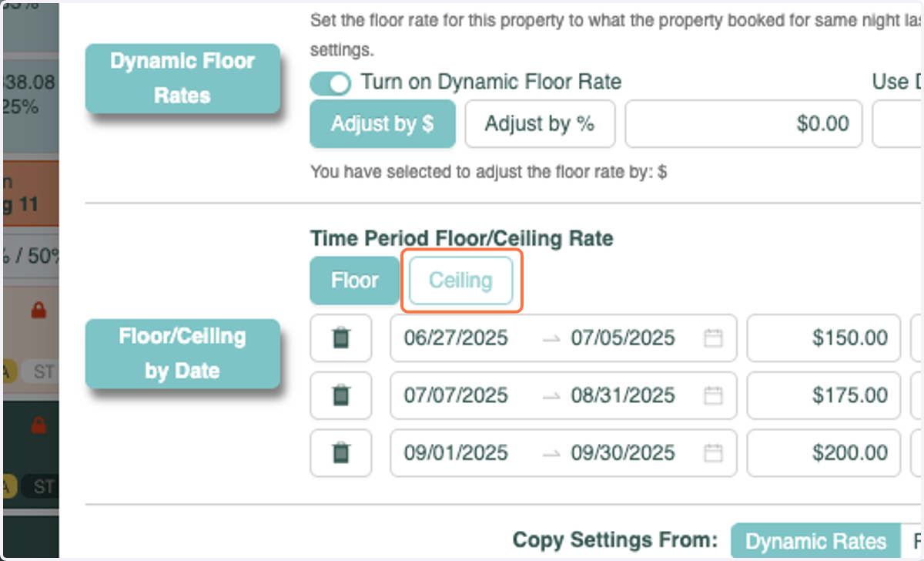The width and height of the screenshot is (924, 561).
Task: Click the $0.00 adjustment amount field
Action: 744,123
